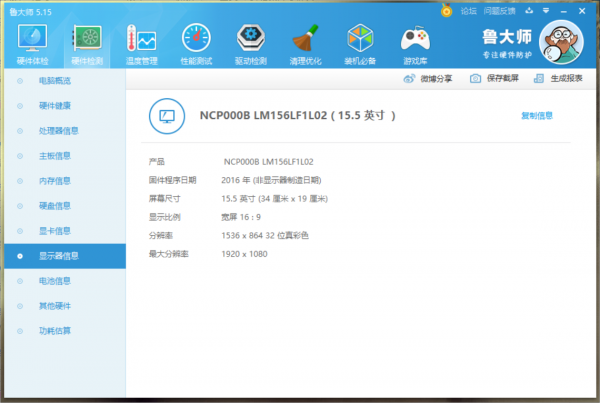Select 硬盘信息 in the sidebar
This screenshot has width=600, height=403.
pyautogui.click(x=65, y=206)
